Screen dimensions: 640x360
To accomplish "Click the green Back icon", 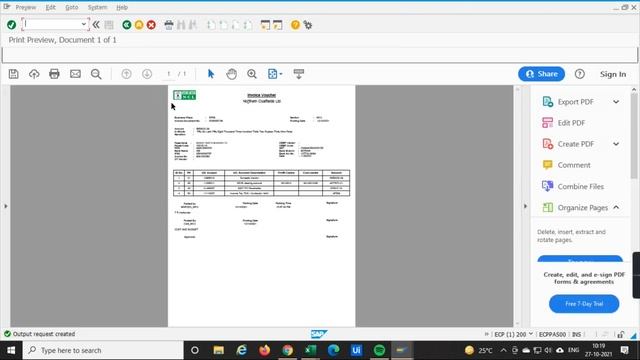I will [127, 25].
